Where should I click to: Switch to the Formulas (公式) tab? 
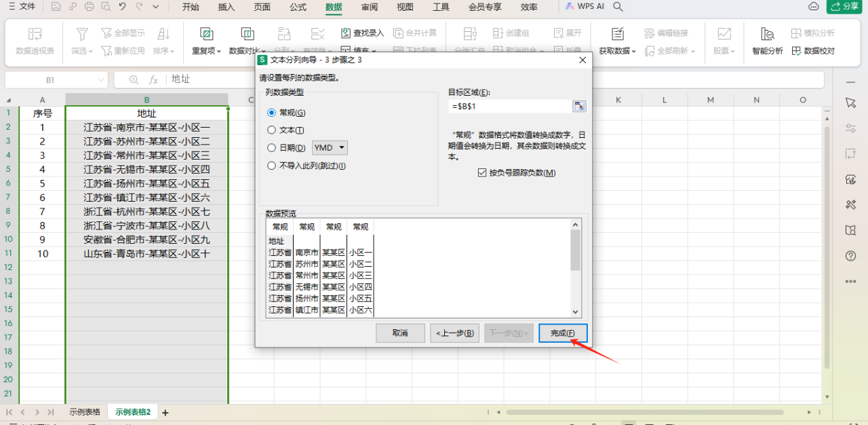pyautogui.click(x=298, y=7)
